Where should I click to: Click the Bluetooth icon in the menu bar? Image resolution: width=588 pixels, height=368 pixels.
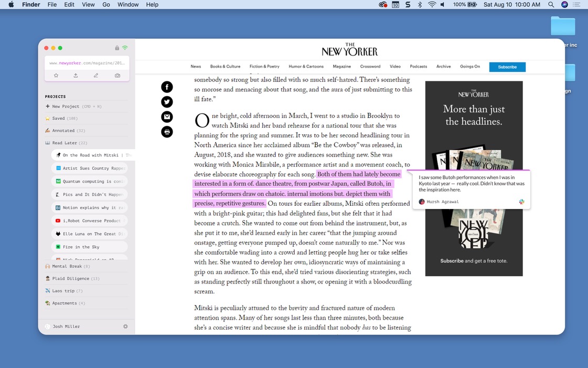pyautogui.click(x=420, y=5)
